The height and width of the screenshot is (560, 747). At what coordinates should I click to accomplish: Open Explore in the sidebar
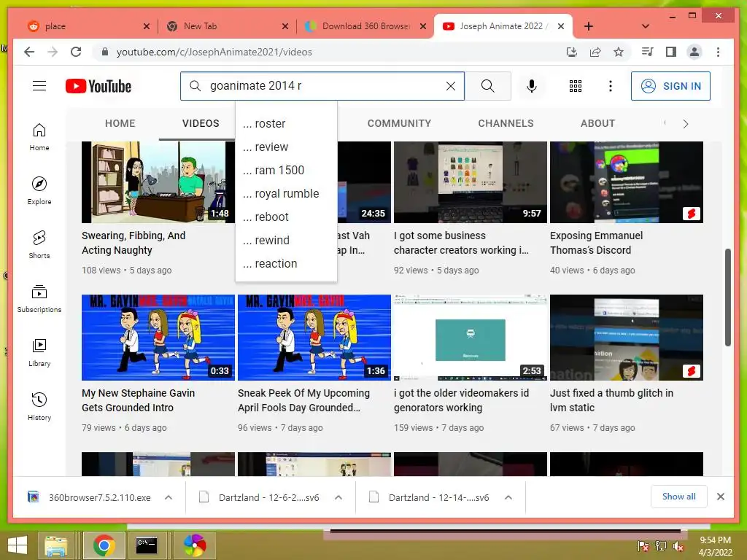tap(39, 191)
